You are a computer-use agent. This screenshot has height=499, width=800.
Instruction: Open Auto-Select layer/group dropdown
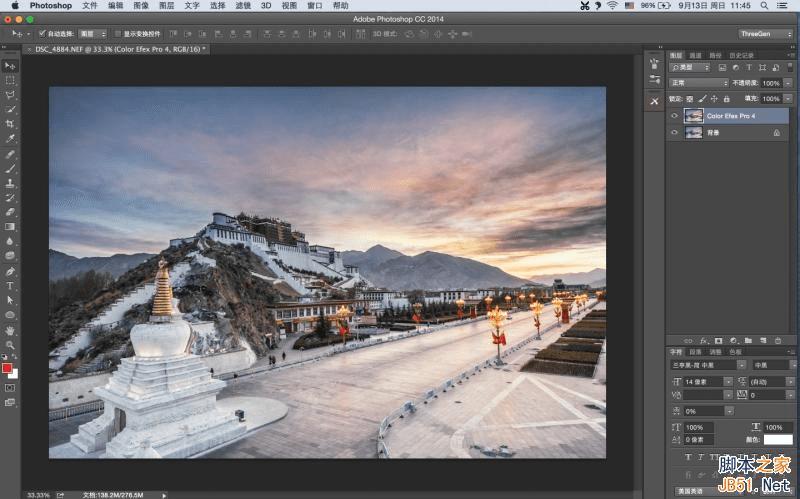click(x=92, y=34)
